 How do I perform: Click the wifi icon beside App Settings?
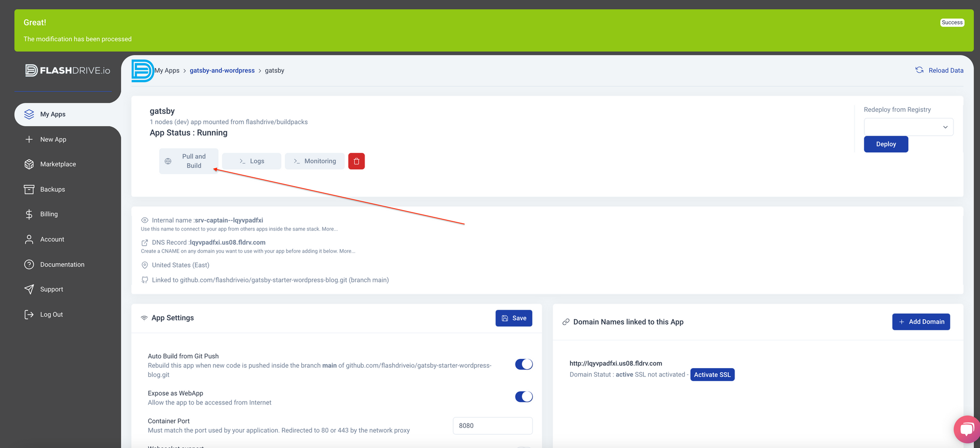[144, 318]
